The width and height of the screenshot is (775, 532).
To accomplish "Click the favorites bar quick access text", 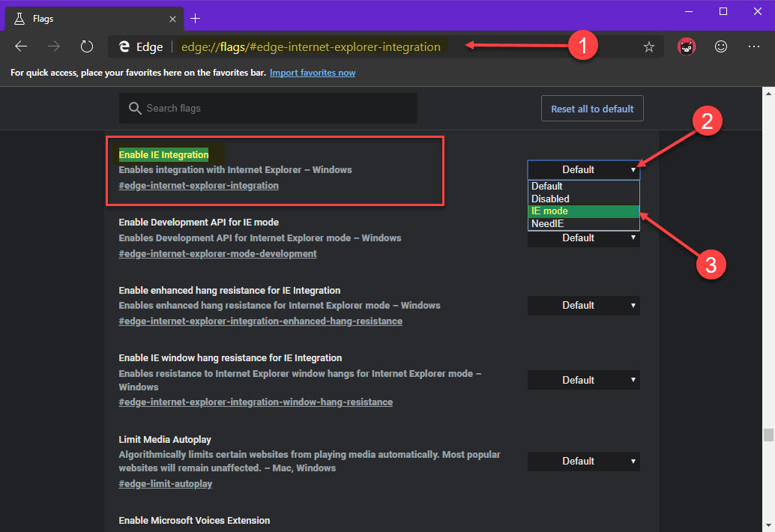I will (139, 73).
